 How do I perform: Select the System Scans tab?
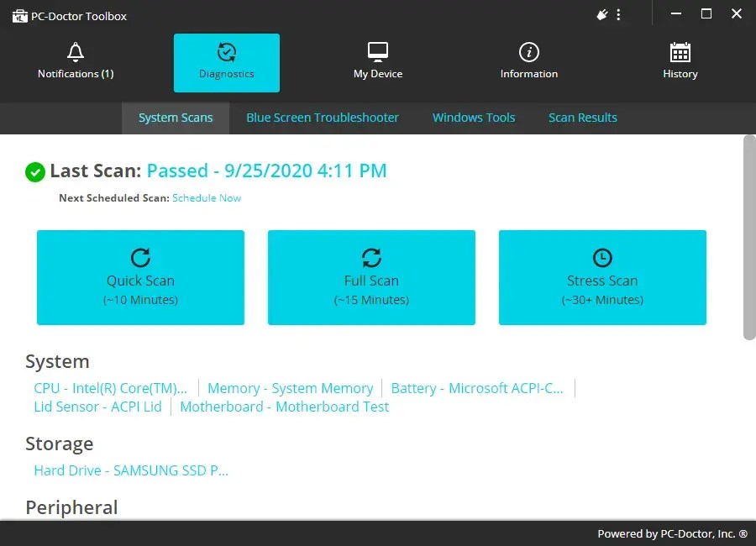pos(176,118)
